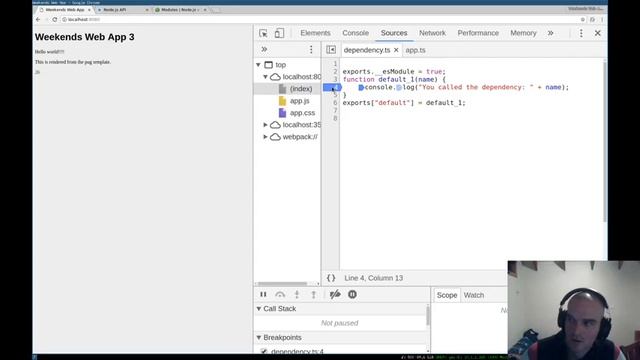
Task: Open the navigator three-dot options menu
Action: point(311,49)
